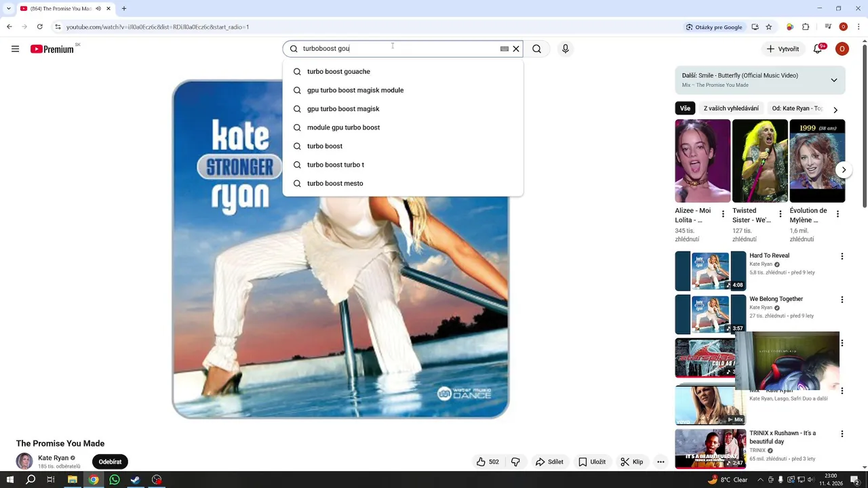
Task: Create a clip with Klip
Action: click(x=631, y=462)
